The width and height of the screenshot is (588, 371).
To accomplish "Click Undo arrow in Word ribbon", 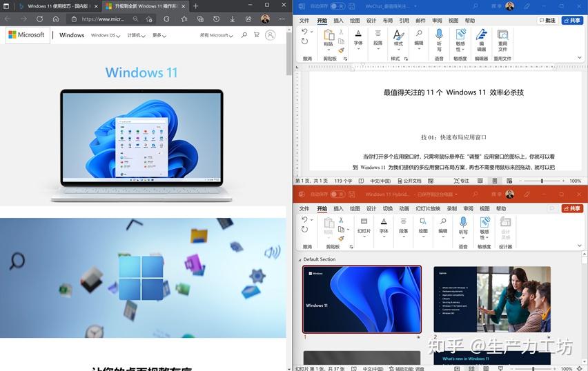I will pyautogui.click(x=305, y=32).
